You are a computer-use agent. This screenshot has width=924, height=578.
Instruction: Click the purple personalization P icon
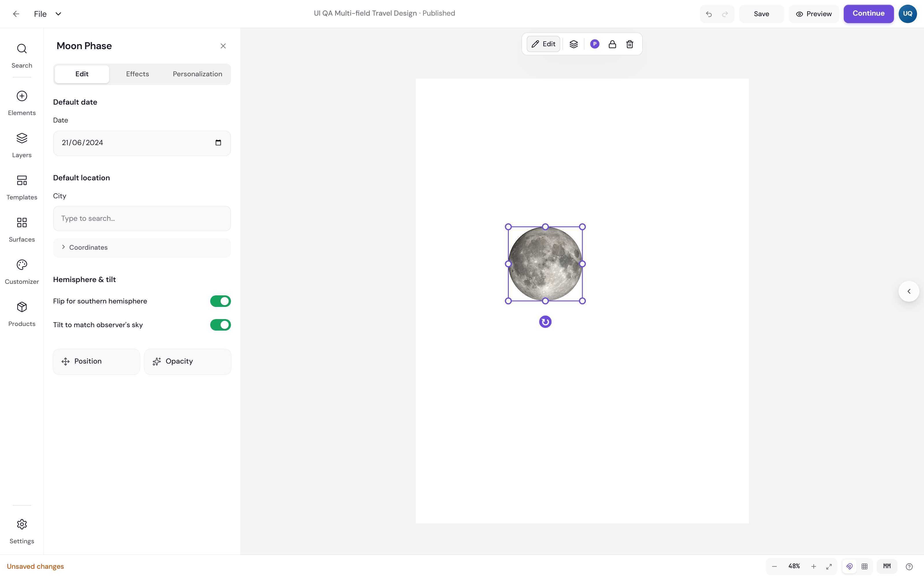pyautogui.click(x=595, y=44)
